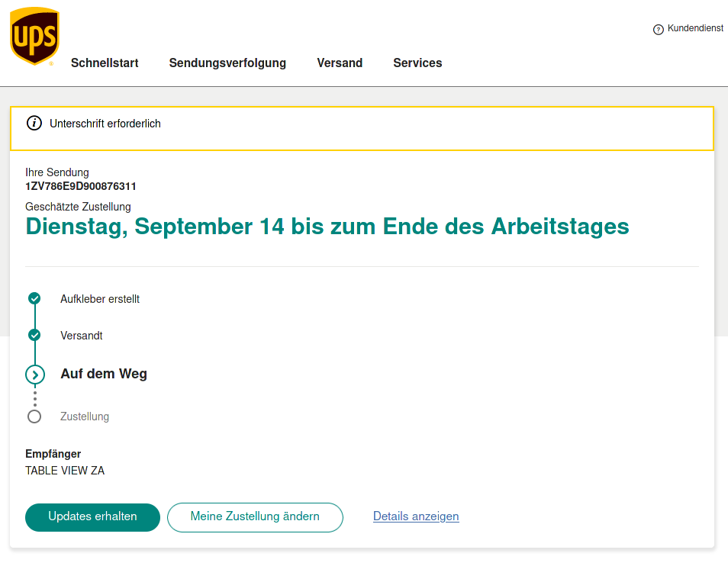Image resolution: width=728 pixels, height=566 pixels.
Task: Click the info icon beside Unterschrift erforderlich
Action: (34, 124)
